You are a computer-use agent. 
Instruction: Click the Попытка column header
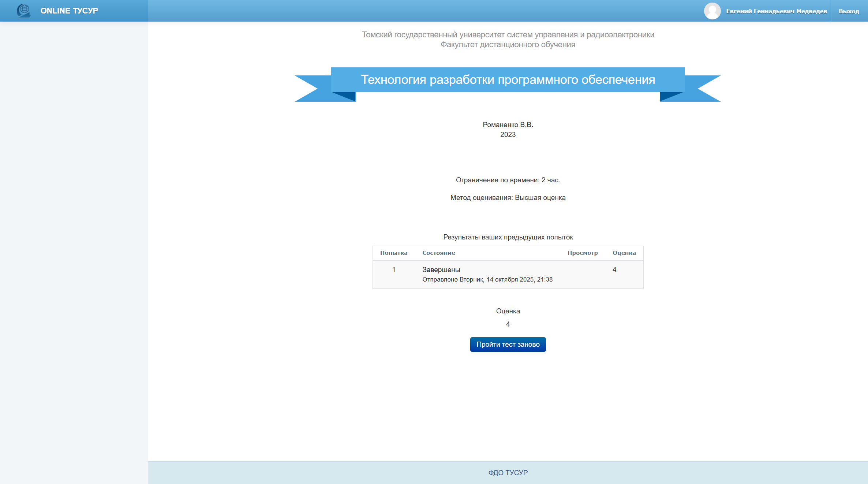[393, 253]
